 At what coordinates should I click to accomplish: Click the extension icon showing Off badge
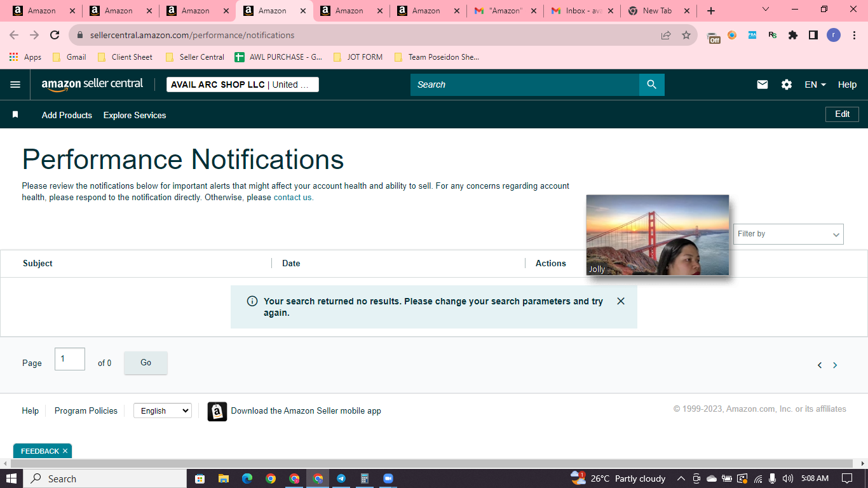714,37
